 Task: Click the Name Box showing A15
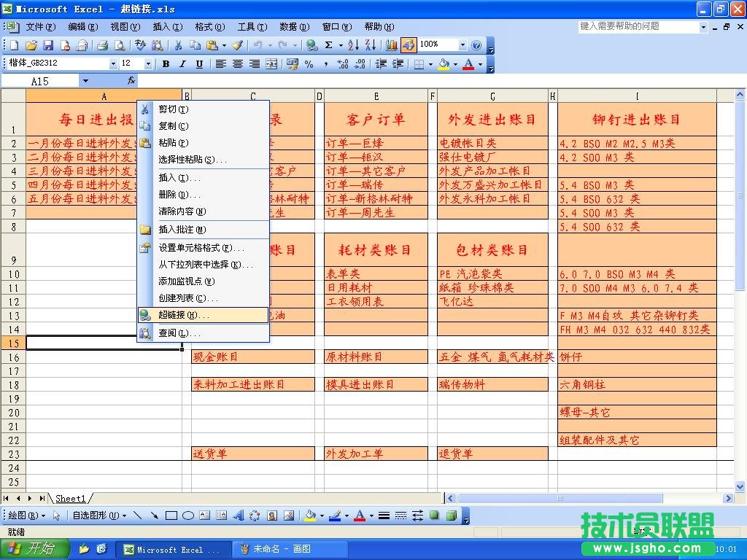40,80
